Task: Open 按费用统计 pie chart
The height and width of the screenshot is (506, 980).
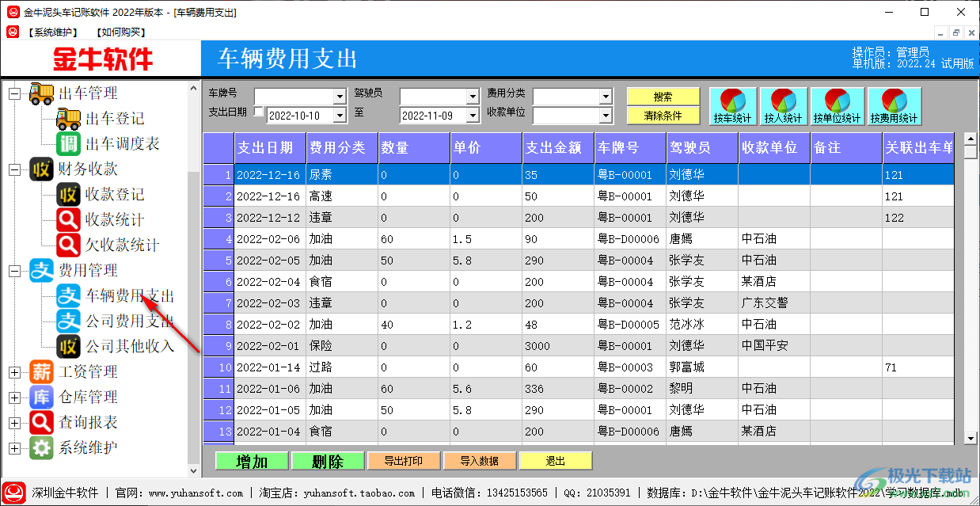Action: click(x=895, y=106)
